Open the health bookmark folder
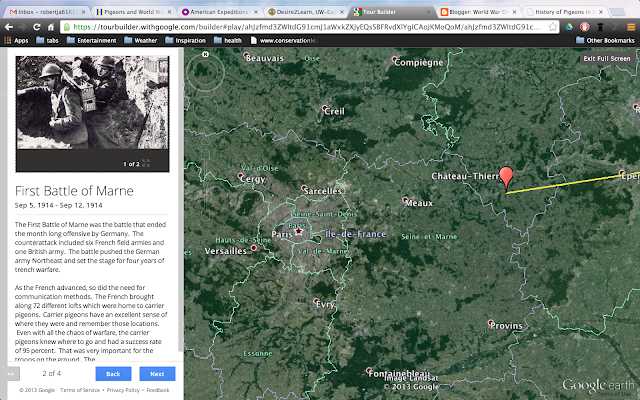The image size is (640, 400). [x=228, y=40]
